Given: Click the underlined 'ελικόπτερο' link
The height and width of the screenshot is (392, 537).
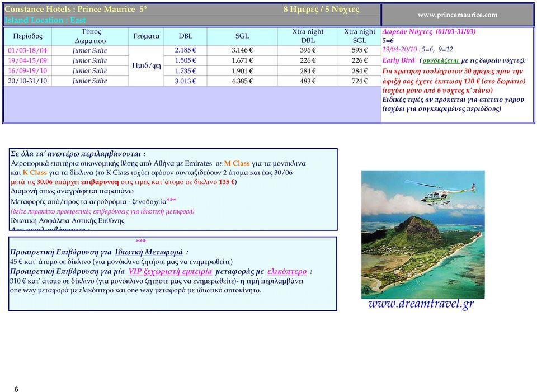Looking at the screenshot, I should pos(287,271).
